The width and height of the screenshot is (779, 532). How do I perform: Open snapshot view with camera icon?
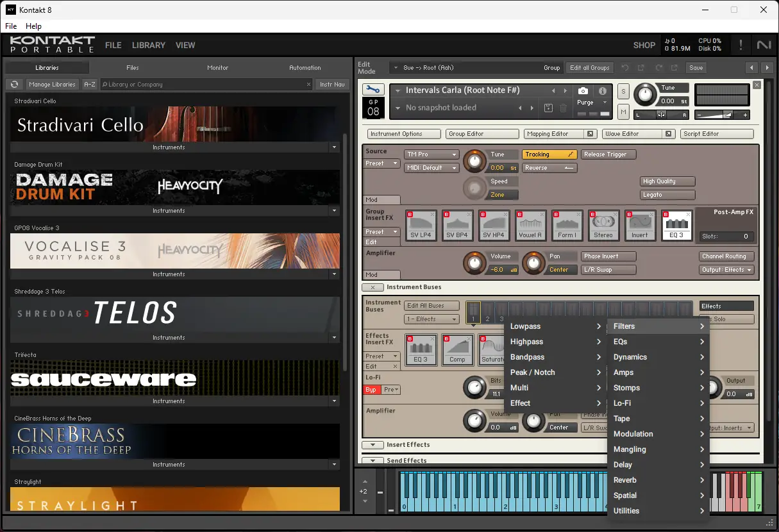tap(583, 91)
